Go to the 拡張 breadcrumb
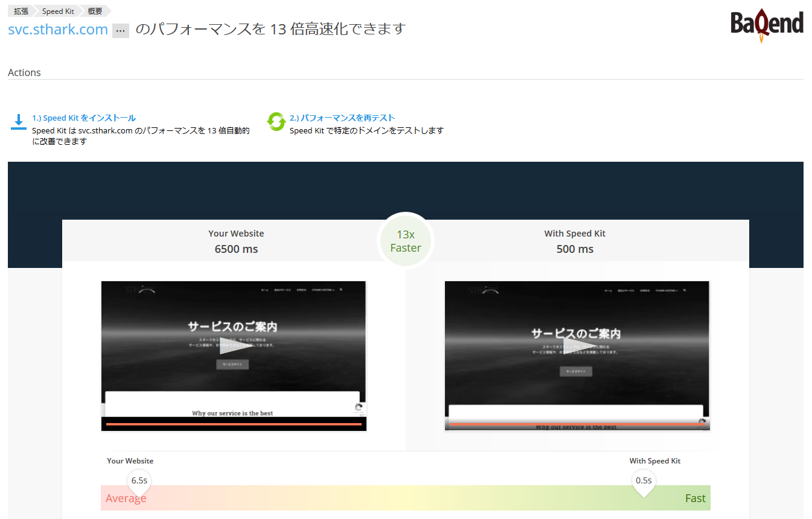Screen dimensions: 812x519 click(x=21, y=11)
